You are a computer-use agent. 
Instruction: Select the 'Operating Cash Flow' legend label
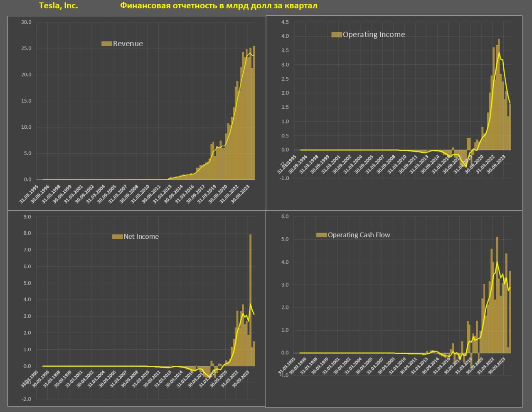(x=359, y=235)
